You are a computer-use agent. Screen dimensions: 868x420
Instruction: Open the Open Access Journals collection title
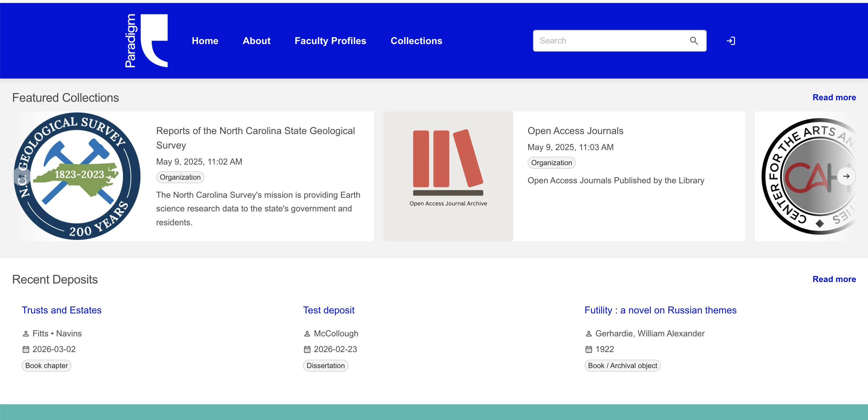(x=575, y=130)
